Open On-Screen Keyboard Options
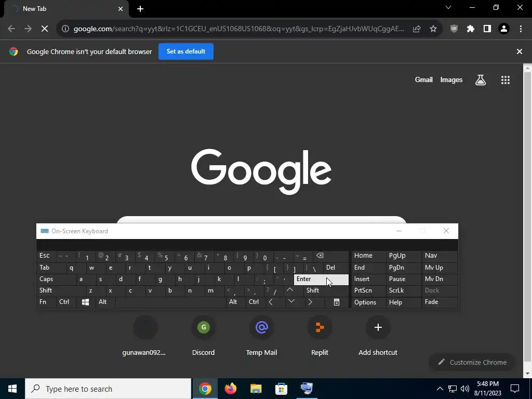This screenshot has width=532, height=399. point(368,302)
